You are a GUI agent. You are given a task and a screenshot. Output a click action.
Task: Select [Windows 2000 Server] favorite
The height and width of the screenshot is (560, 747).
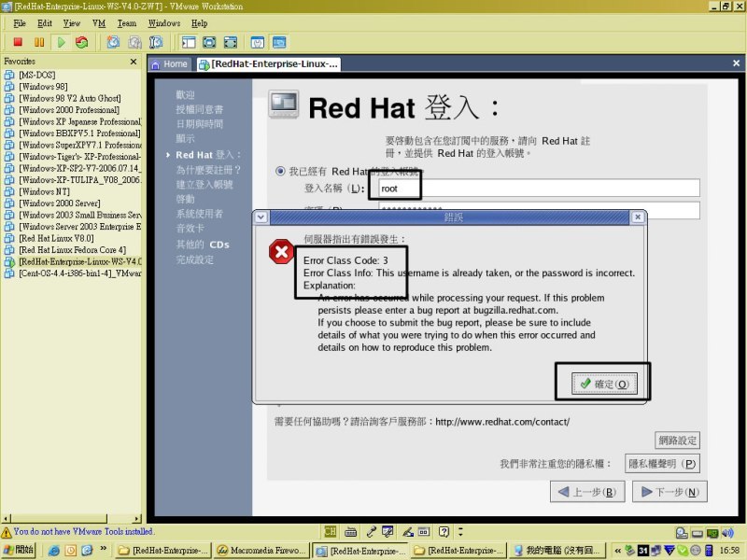coord(59,203)
